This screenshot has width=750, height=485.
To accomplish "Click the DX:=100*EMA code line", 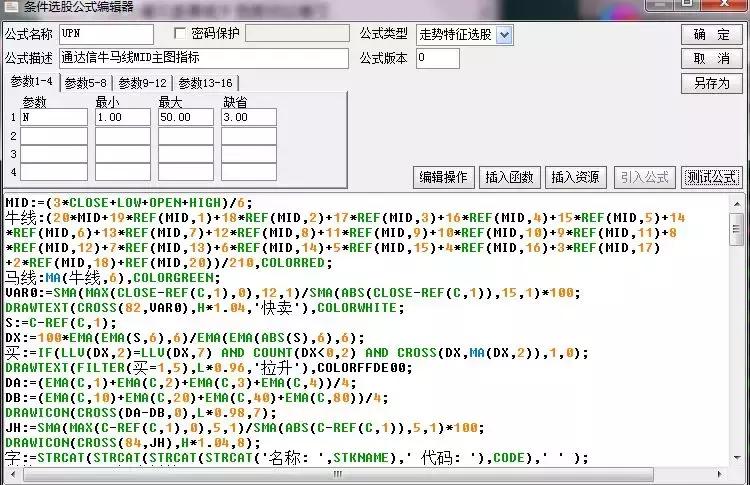I will [x=185, y=338].
